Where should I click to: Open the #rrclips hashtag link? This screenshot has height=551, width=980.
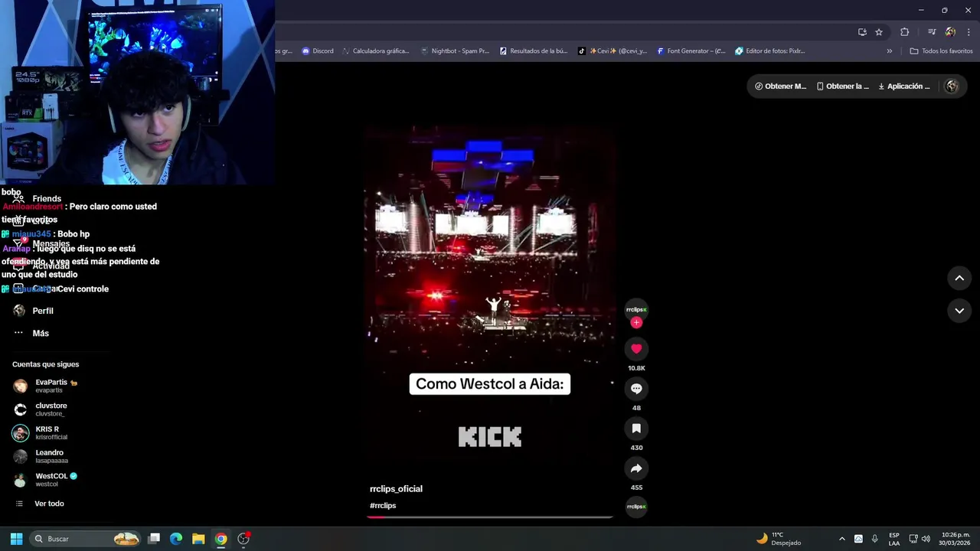pos(383,506)
